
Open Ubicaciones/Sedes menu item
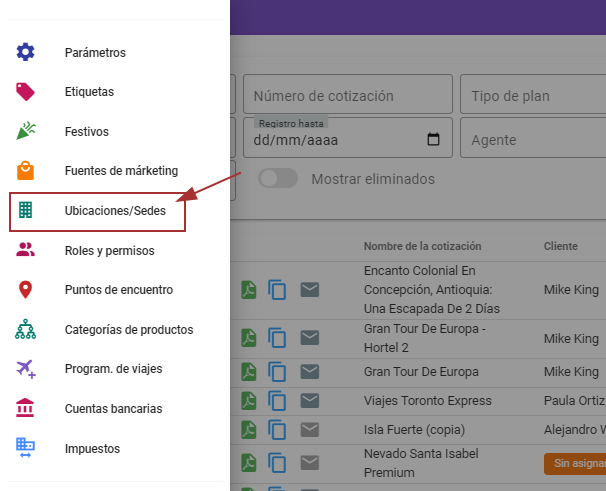coord(115,211)
